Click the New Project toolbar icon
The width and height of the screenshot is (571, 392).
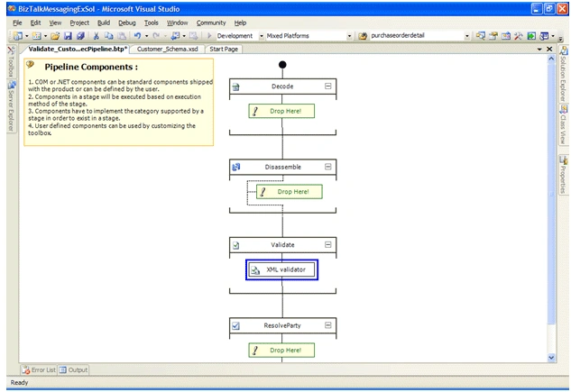18,36
